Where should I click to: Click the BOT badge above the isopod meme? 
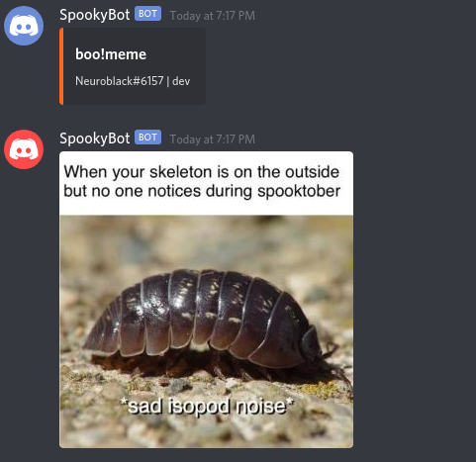[x=147, y=138]
